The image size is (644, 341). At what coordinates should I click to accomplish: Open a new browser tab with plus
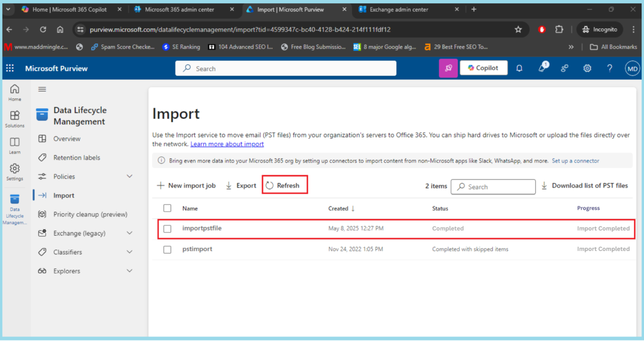click(x=474, y=9)
